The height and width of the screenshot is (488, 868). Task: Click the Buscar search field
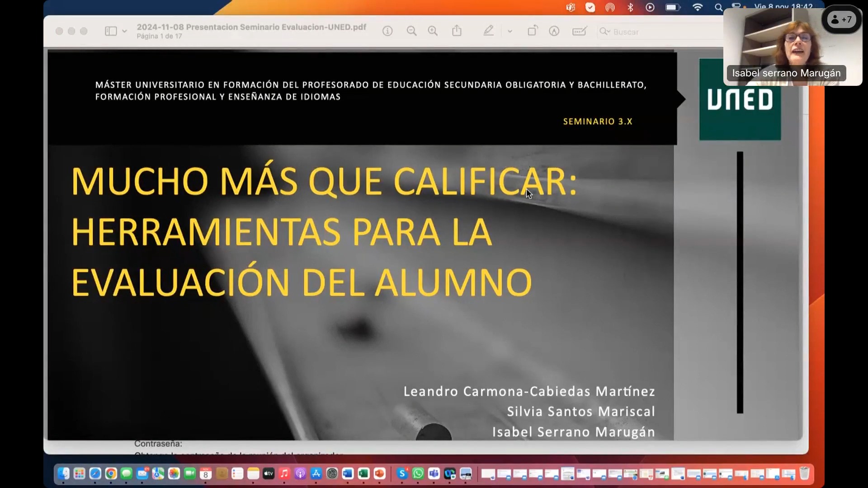(x=660, y=32)
